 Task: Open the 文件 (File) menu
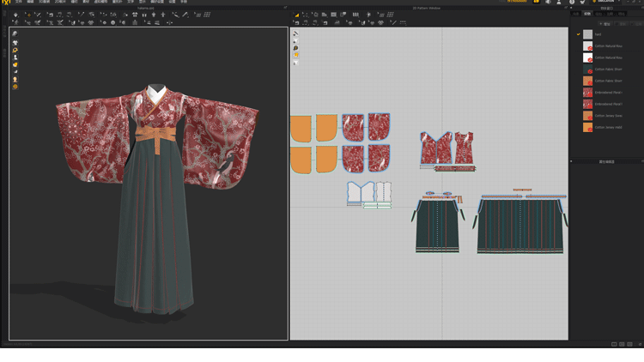point(19,2)
